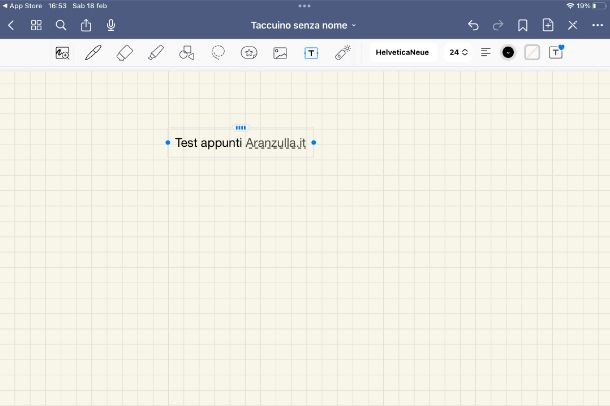Viewport: 610px width, 406px height.
Task: Click the right blue resize handle of the text box
Action: click(x=314, y=143)
